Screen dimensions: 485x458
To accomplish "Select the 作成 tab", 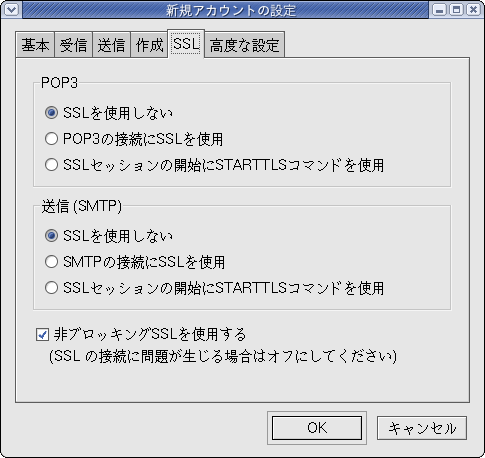I will (x=149, y=45).
